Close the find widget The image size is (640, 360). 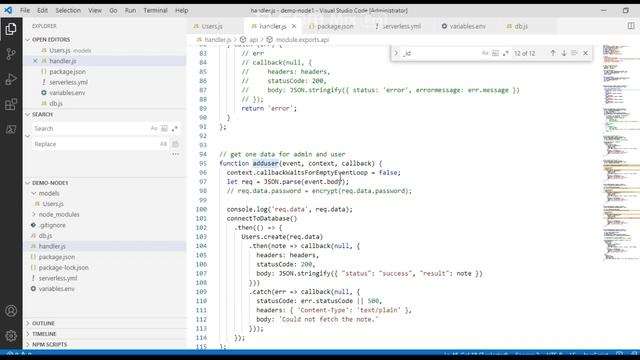point(585,53)
